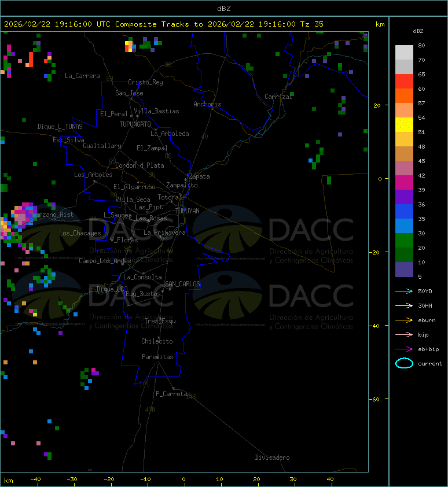Click the La_Consulta map label

[143, 277]
